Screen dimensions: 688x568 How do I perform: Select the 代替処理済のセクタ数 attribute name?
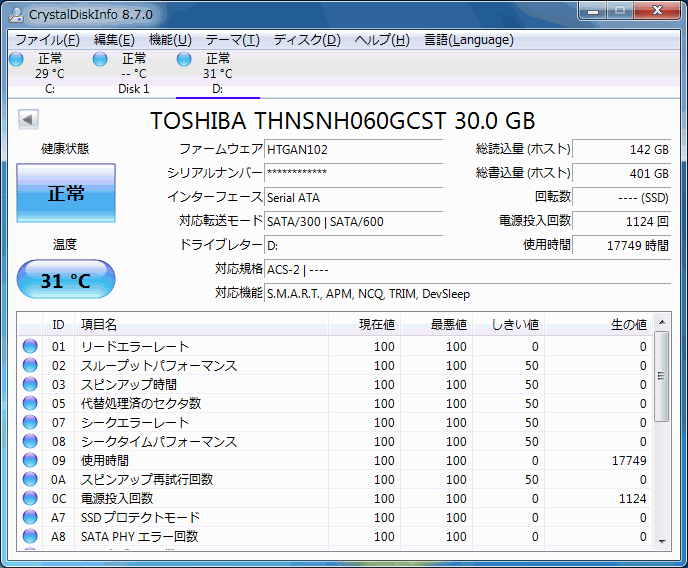click(x=141, y=404)
